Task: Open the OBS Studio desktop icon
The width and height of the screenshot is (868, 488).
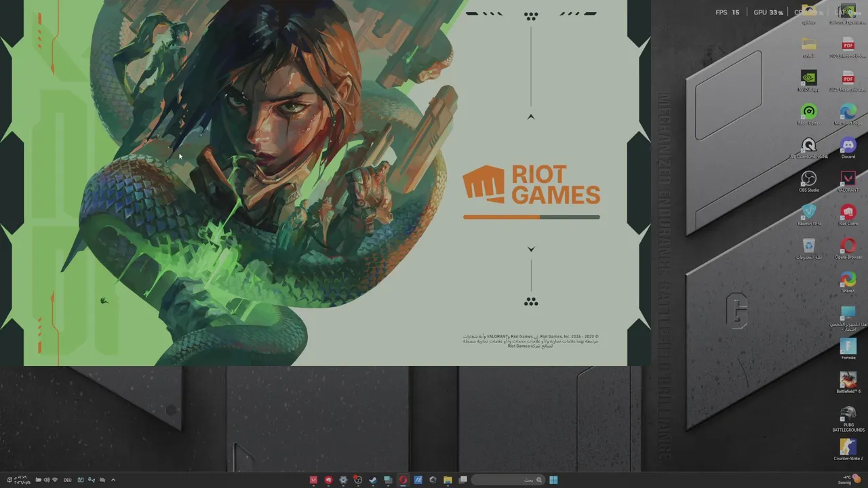Action: pos(808,182)
